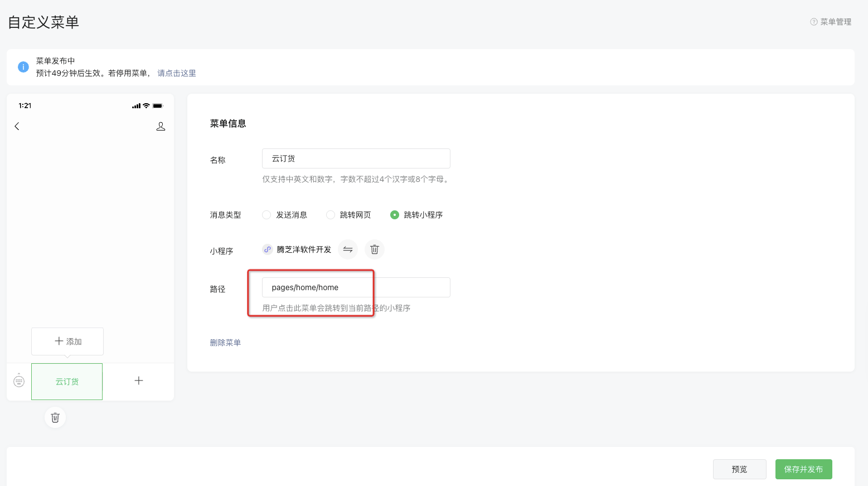
Task: Click the 路径 field label
Action: pos(217,289)
